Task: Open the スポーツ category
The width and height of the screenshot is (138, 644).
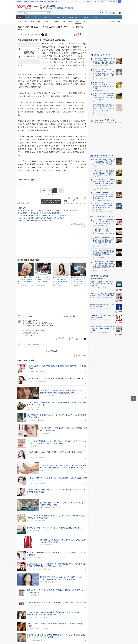Action: click(56, 21)
